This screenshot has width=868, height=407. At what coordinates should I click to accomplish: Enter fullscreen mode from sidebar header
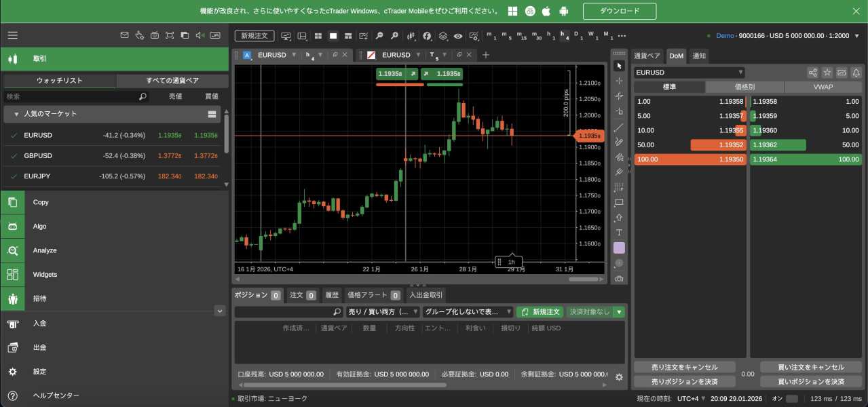coord(169,35)
